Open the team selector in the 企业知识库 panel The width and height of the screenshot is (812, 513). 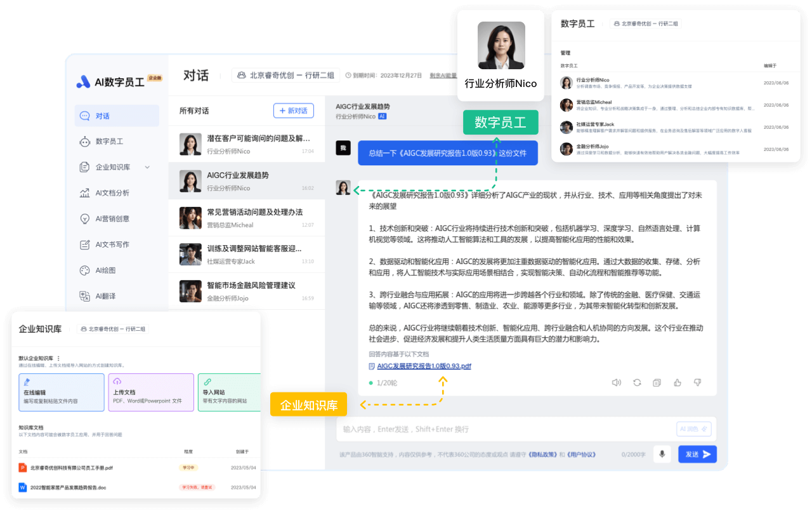point(112,329)
